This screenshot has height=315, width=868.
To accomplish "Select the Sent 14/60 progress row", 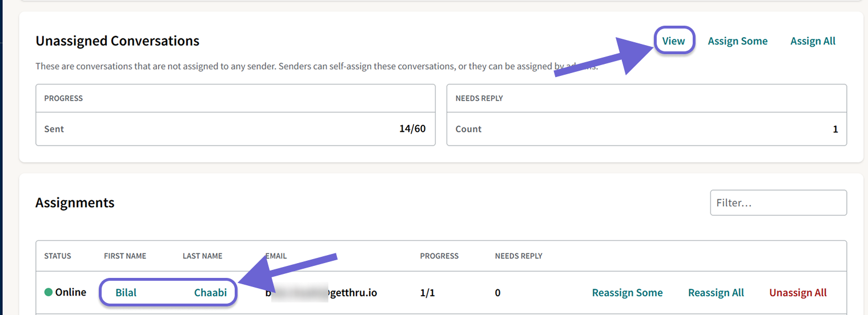I will click(x=235, y=129).
